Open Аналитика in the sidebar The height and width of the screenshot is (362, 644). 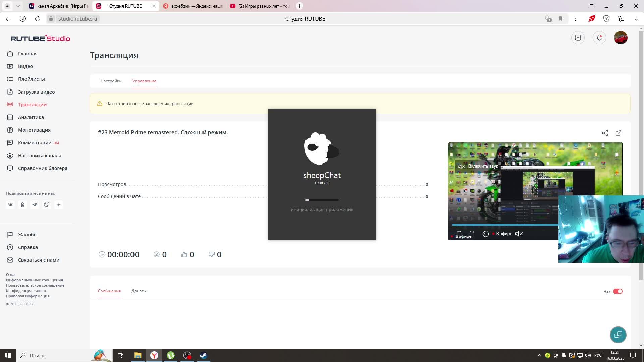coord(31,117)
